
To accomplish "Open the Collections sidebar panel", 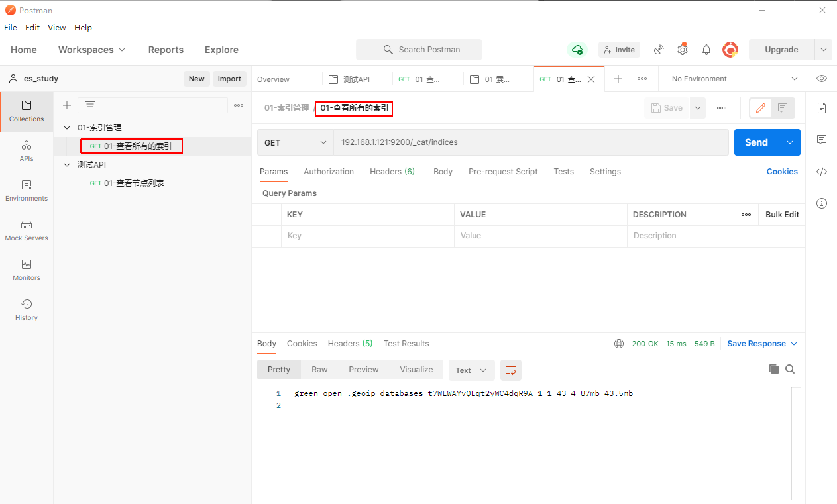I will click(x=27, y=111).
